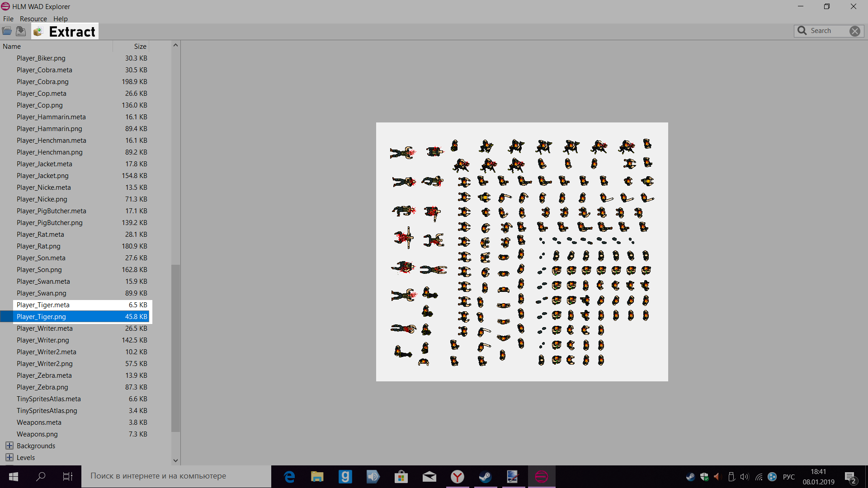Open Steam from the taskbar
The width and height of the screenshot is (868, 488).
click(485, 477)
